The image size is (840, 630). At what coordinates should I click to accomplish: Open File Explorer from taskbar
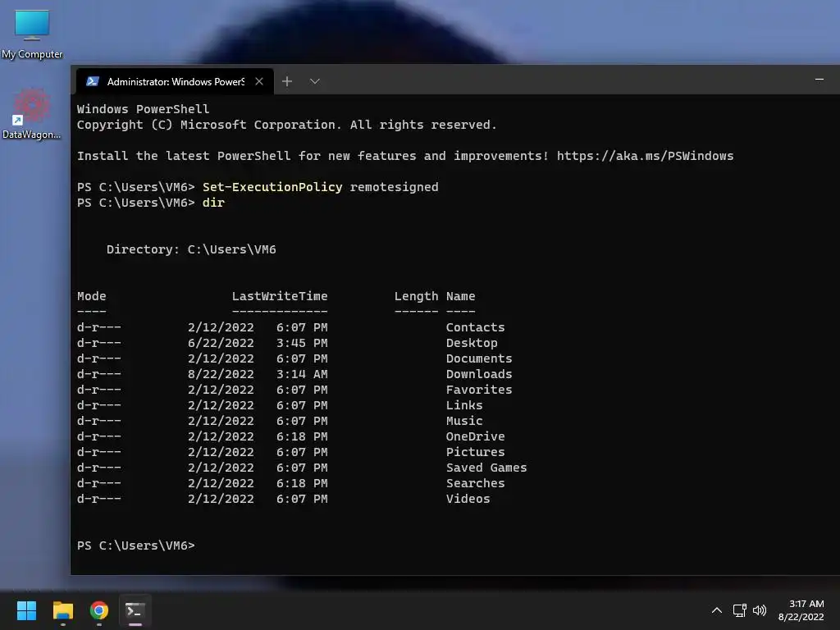click(62, 610)
